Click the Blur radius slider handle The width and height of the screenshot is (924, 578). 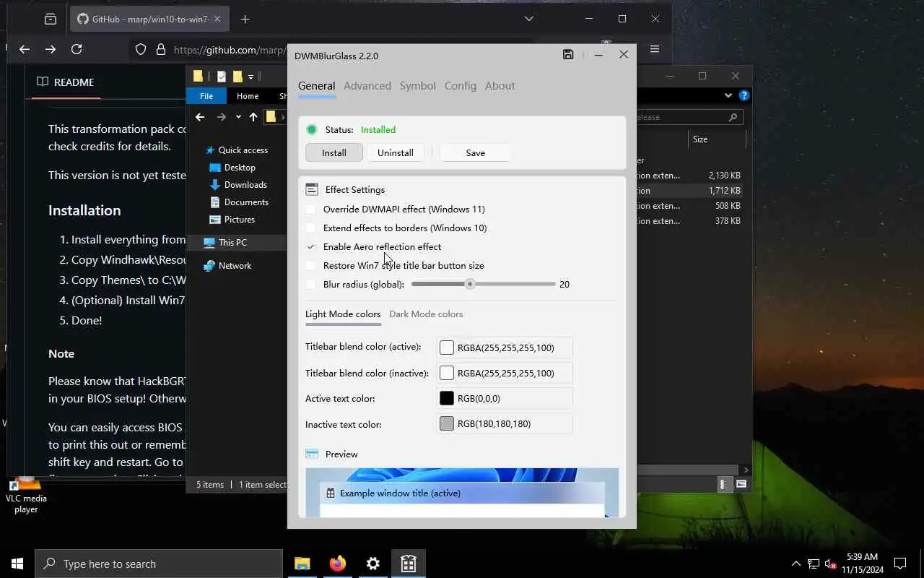470,284
